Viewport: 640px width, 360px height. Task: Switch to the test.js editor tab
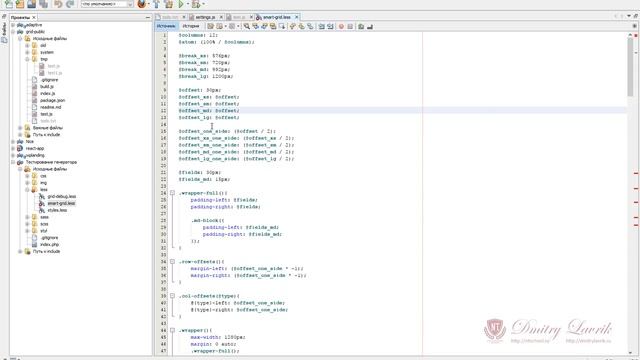238,17
